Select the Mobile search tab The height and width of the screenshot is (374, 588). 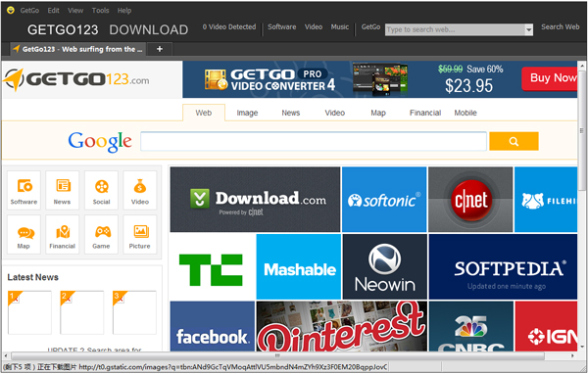tap(465, 113)
